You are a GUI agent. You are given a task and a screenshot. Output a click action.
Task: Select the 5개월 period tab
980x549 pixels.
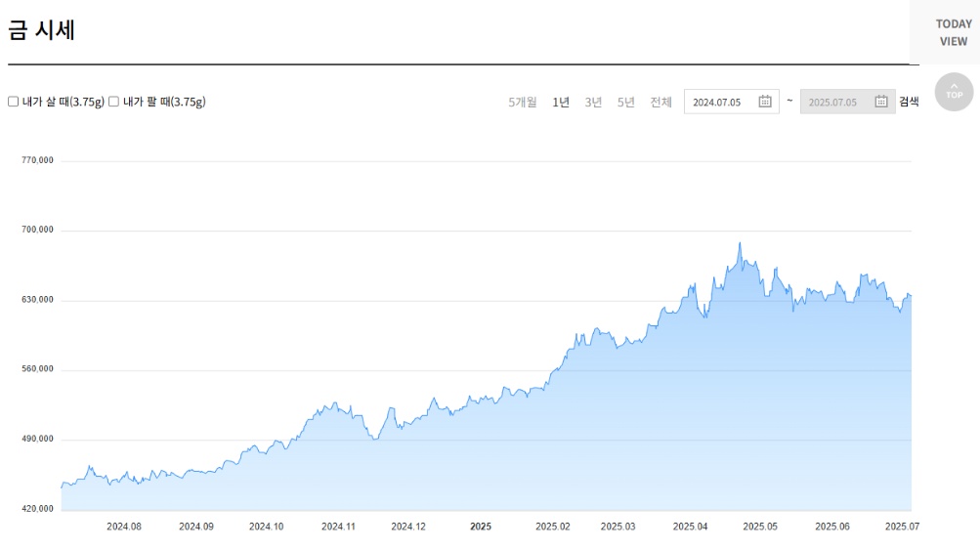[522, 102]
